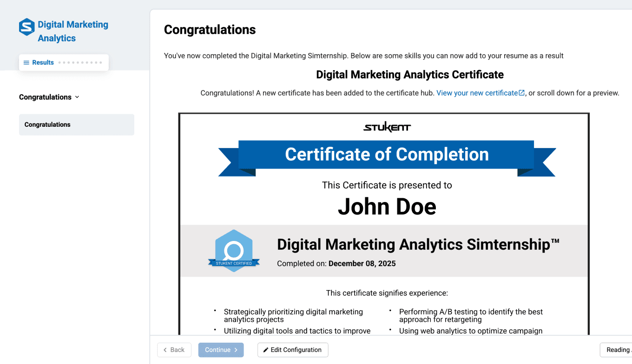Click the progress dots beside Results
632x364 pixels.
coord(80,63)
